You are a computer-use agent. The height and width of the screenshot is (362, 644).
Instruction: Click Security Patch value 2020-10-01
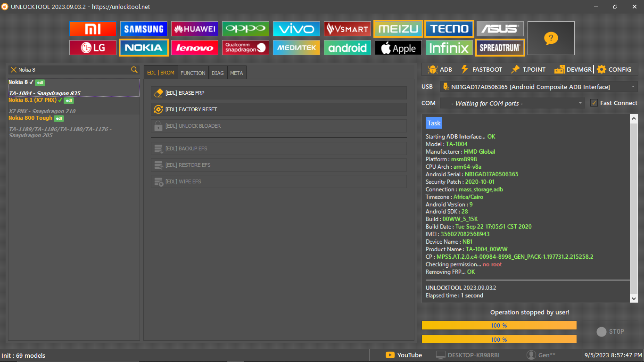(479, 181)
